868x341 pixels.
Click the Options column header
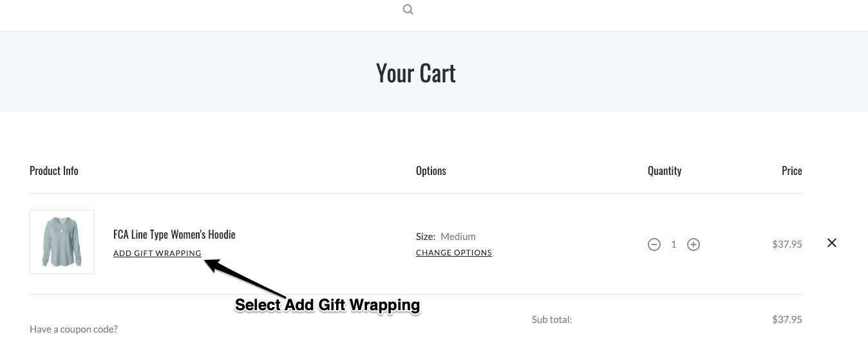(x=431, y=170)
